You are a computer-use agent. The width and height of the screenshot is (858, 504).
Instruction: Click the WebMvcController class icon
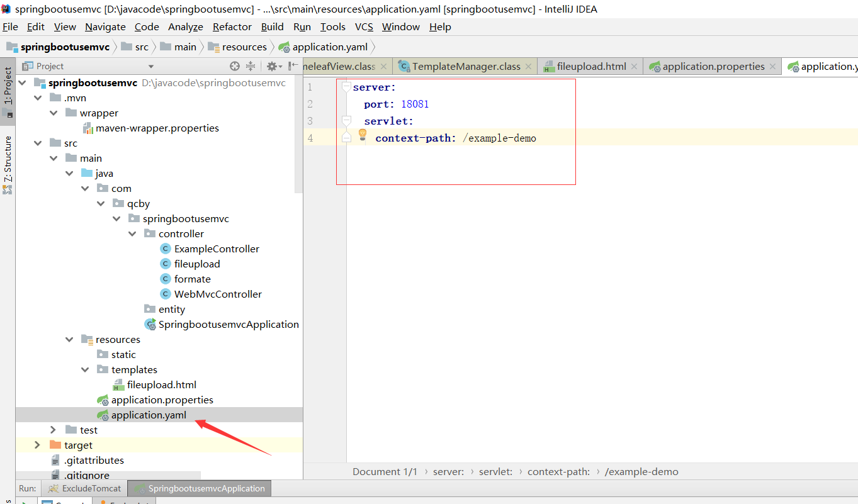(166, 294)
